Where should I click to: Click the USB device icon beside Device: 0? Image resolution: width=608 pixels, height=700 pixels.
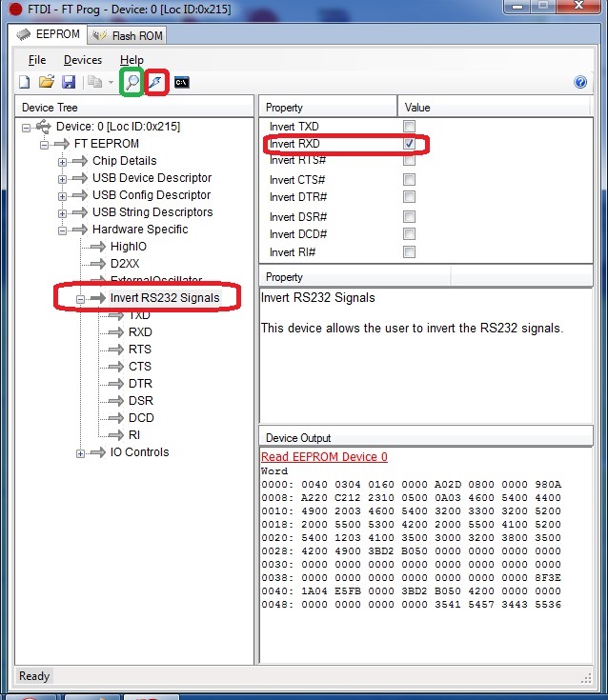[x=43, y=127]
